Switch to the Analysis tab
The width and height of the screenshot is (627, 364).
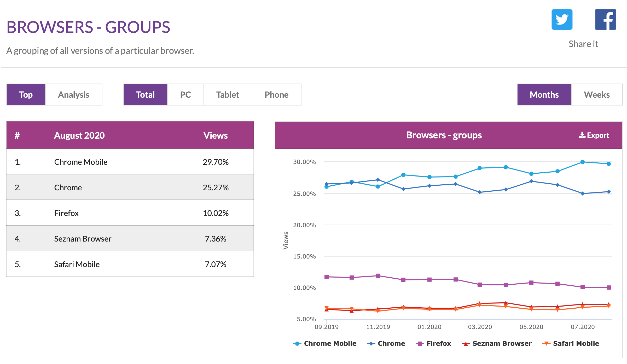pyautogui.click(x=74, y=95)
